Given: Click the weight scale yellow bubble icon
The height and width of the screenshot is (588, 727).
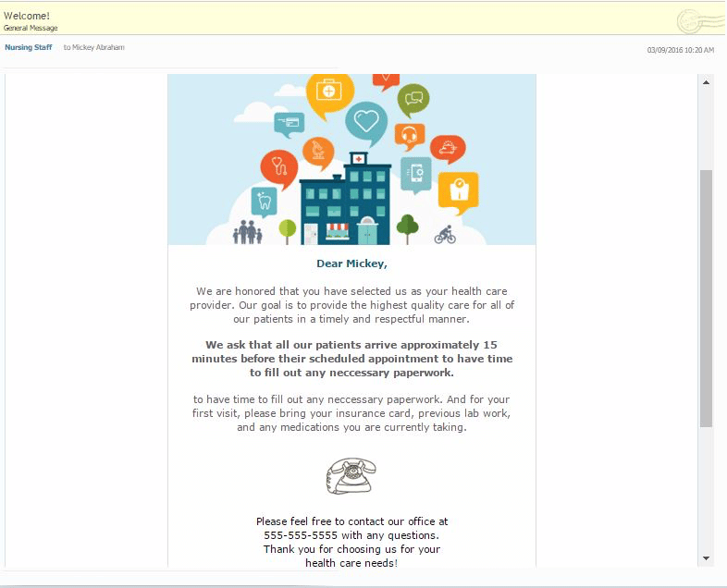Looking at the screenshot, I should [x=459, y=192].
